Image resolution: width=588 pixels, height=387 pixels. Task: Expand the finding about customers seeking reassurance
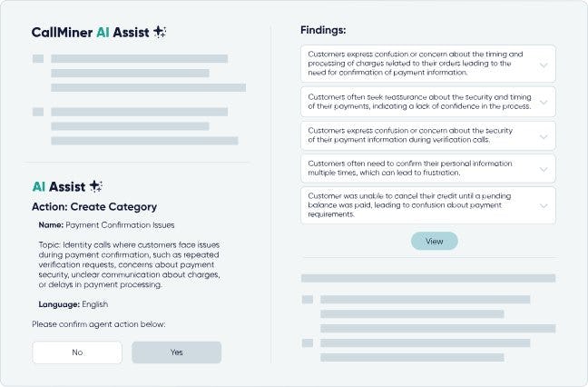point(543,101)
